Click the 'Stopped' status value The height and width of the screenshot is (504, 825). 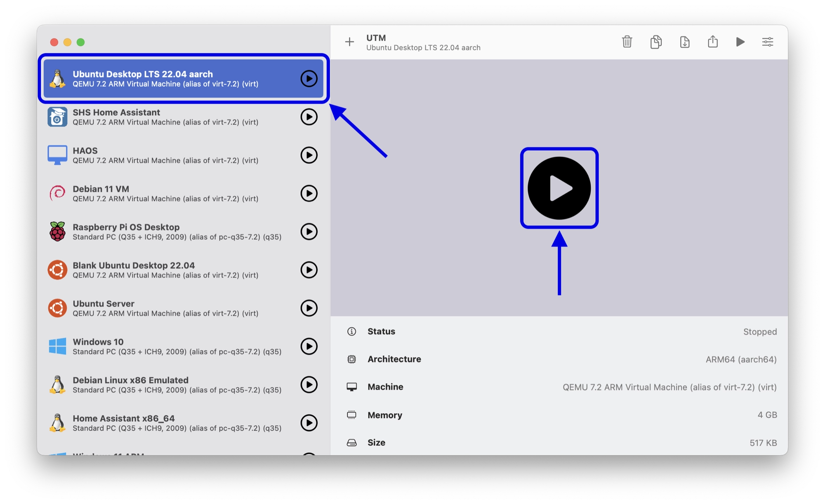760,332
